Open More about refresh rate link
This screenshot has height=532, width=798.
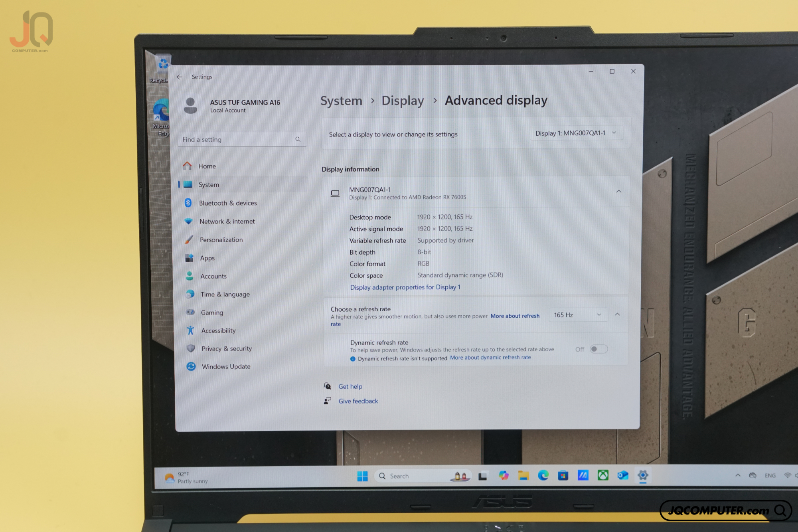tap(515, 316)
